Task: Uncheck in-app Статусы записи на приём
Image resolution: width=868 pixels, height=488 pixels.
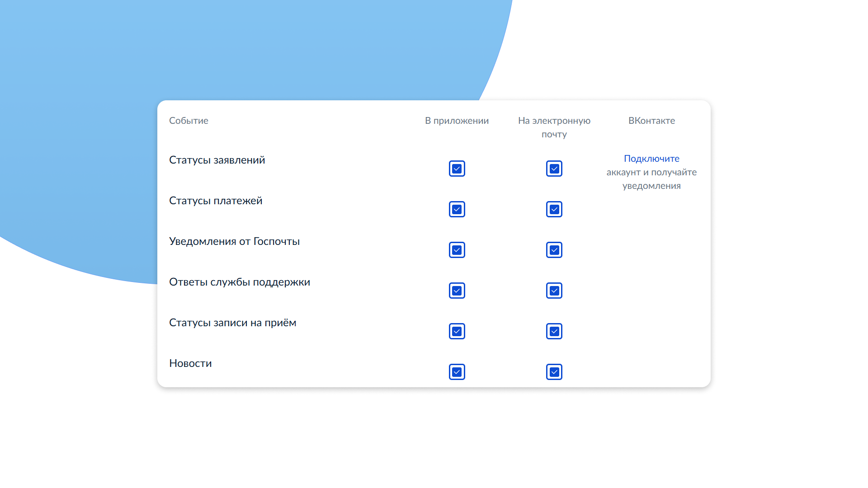Action: (457, 331)
